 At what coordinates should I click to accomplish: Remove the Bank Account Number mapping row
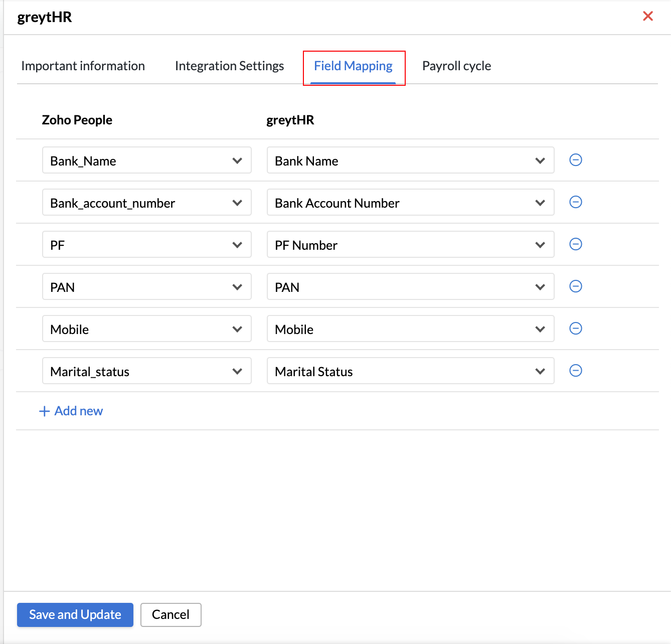[x=576, y=202]
